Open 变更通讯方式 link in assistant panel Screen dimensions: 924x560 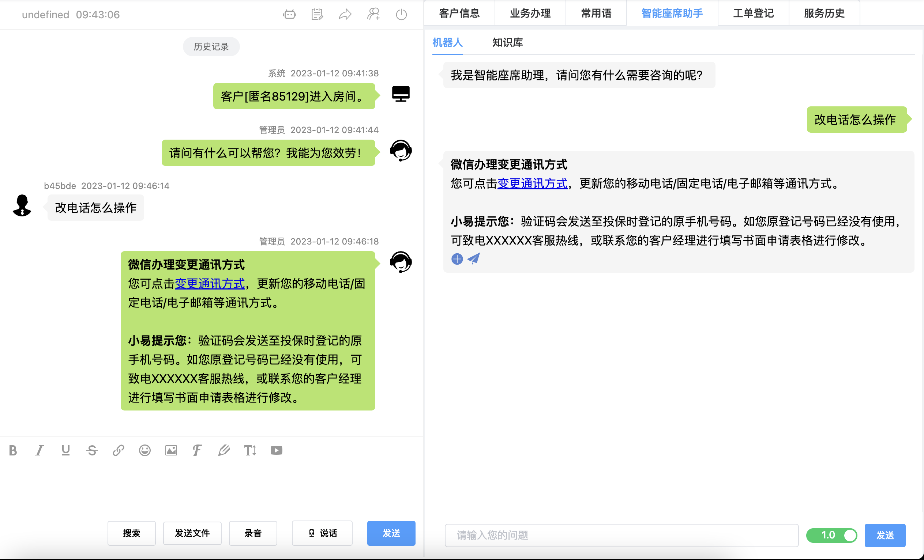(532, 183)
